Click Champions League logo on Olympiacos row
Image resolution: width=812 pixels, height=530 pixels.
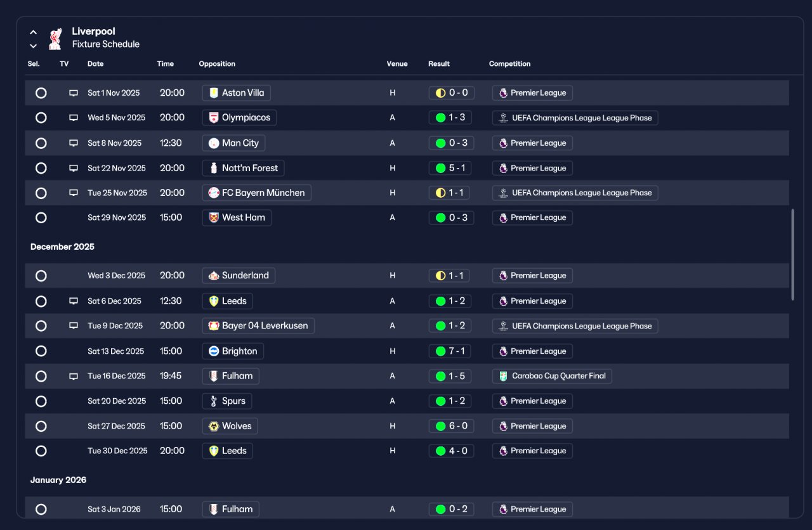coord(503,118)
